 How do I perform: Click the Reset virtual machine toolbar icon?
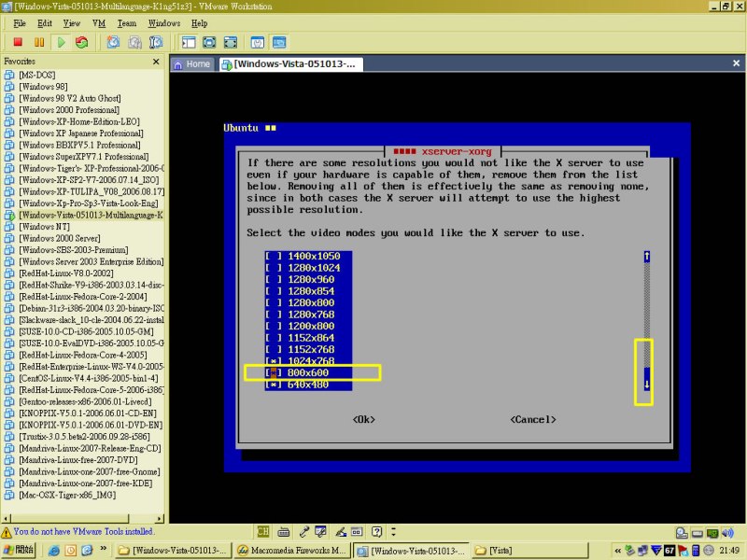pos(82,42)
